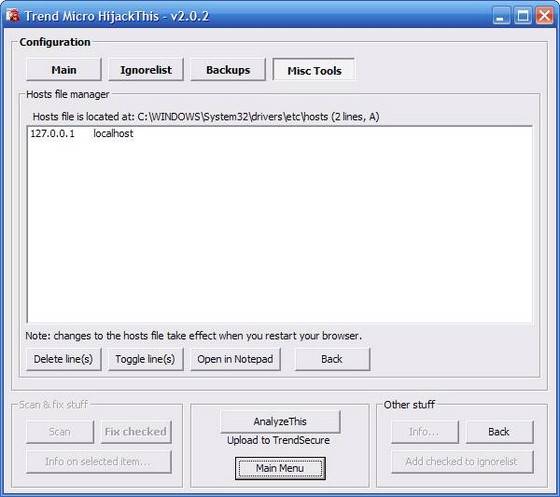Image resolution: width=560 pixels, height=497 pixels.
Task: Click Back under Other stuff
Action: coord(499,432)
